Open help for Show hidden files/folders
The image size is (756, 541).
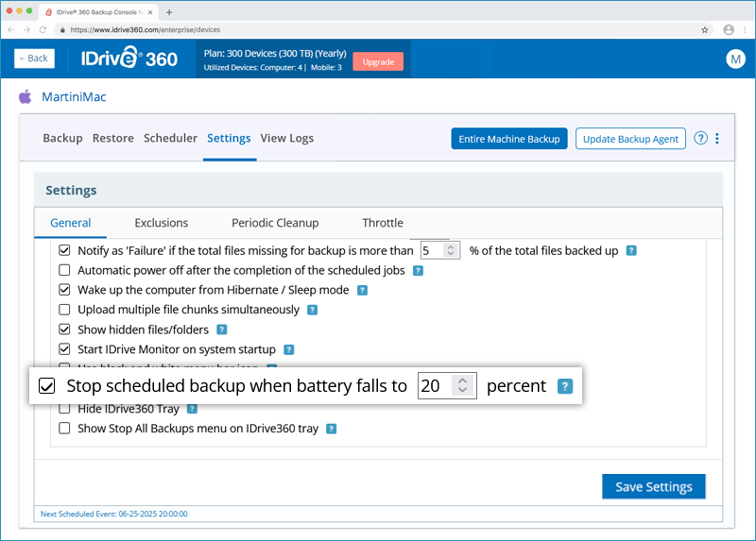222,330
